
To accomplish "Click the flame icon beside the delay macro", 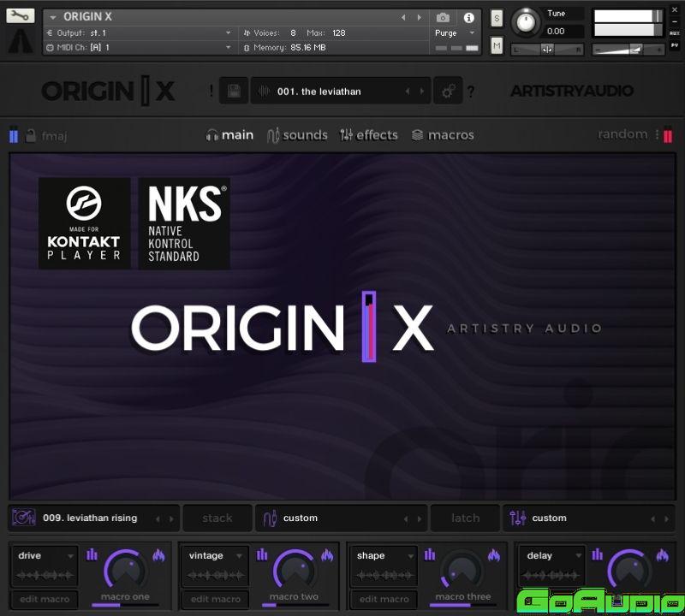I will click(663, 555).
